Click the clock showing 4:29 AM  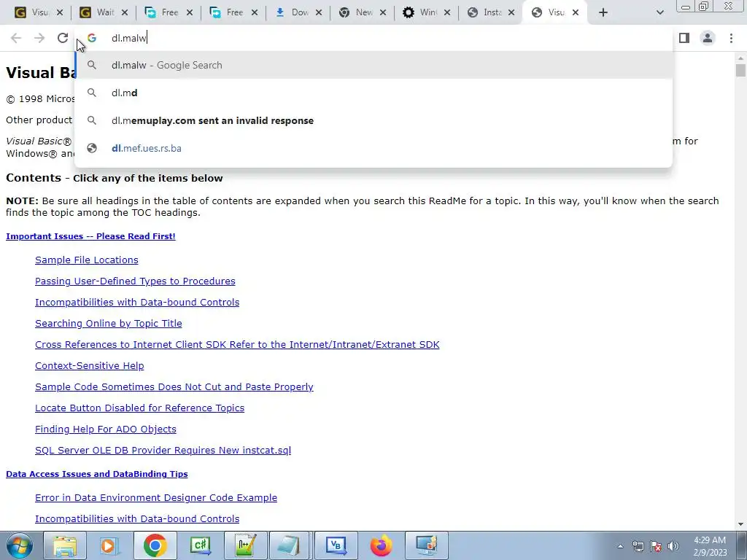(x=710, y=546)
